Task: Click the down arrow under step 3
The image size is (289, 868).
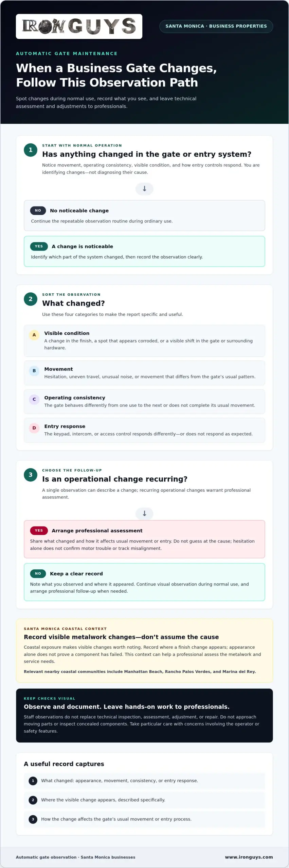Action: pos(144,513)
